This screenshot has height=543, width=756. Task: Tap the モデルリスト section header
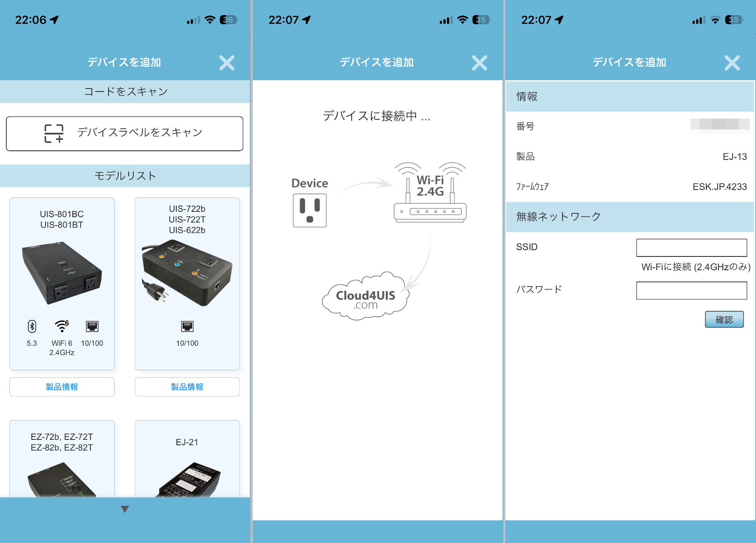tap(125, 176)
